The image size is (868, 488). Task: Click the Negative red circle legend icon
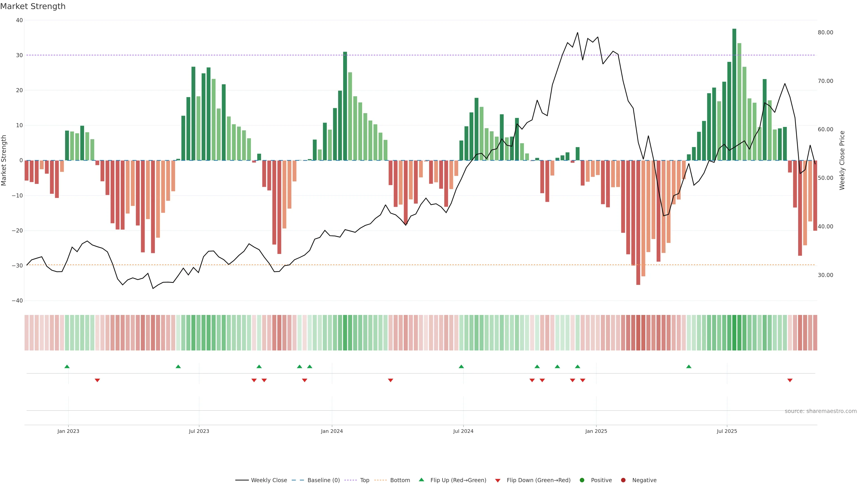click(x=623, y=480)
